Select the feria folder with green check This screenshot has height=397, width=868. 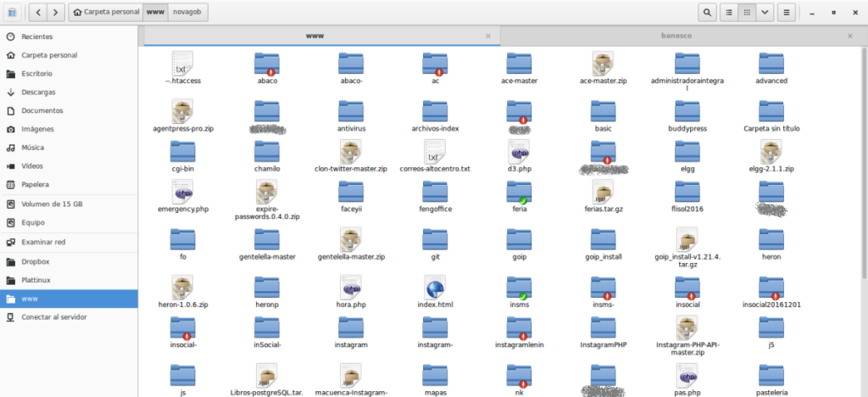[x=519, y=193]
